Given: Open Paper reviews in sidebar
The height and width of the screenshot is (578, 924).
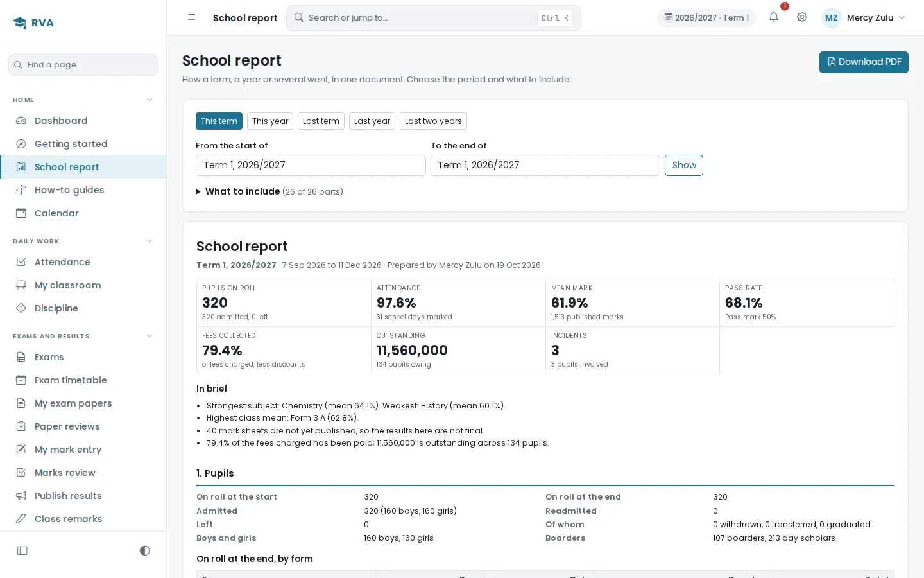Looking at the screenshot, I should [83, 426].
